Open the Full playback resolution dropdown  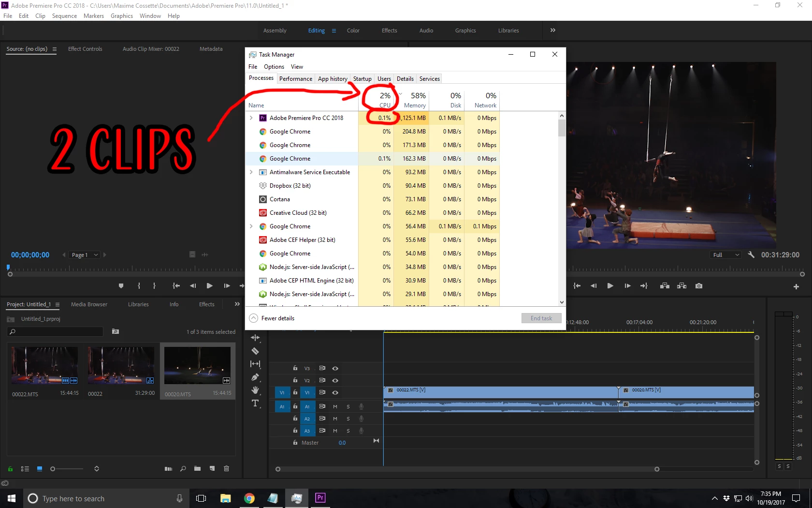pyautogui.click(x=726, y=255)
